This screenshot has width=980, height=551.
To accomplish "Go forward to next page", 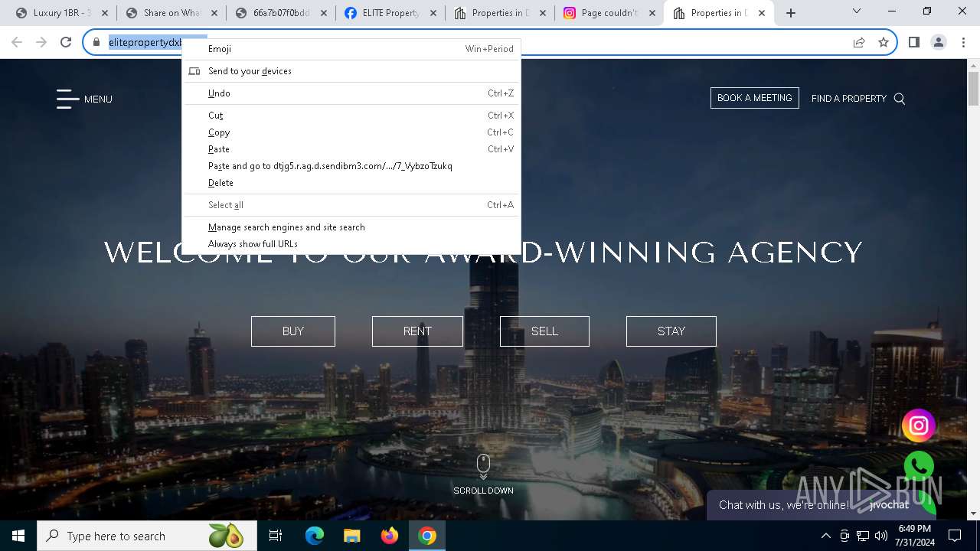I will (41, 43).
